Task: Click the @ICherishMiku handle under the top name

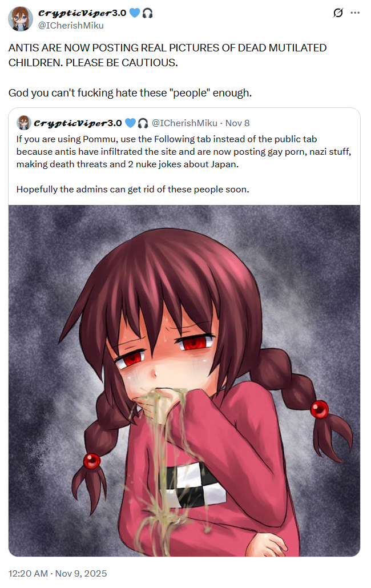Action: click(x=71, y=26)
